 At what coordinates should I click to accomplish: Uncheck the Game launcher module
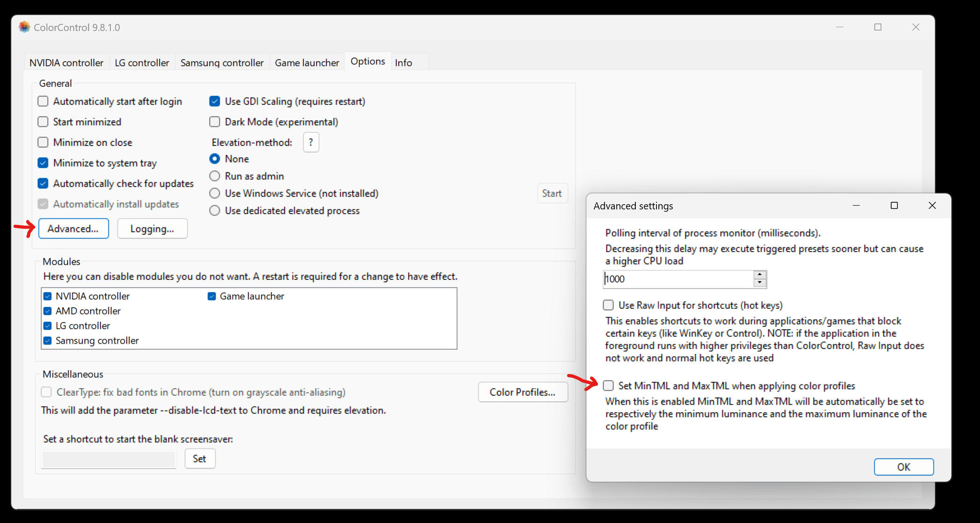pos(212,296)
